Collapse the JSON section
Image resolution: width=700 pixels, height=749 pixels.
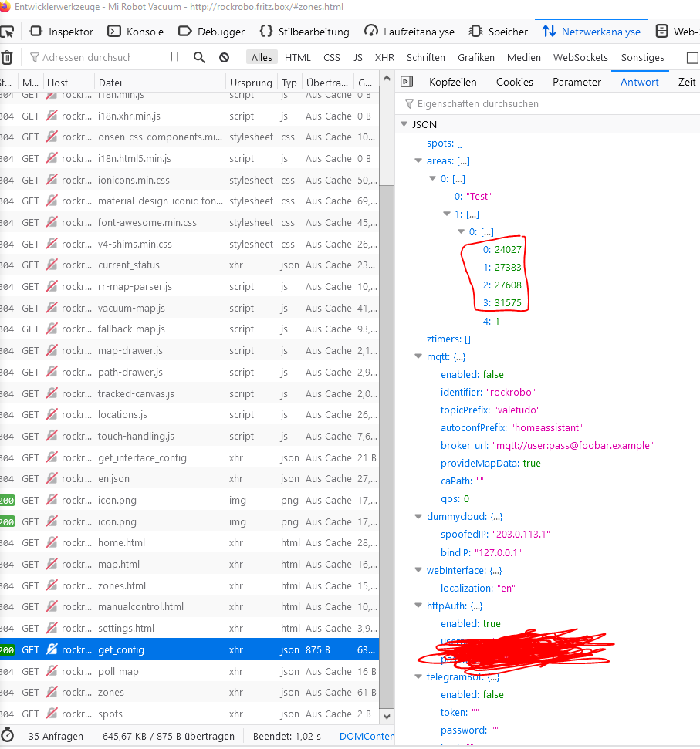[x=404, y=124]
